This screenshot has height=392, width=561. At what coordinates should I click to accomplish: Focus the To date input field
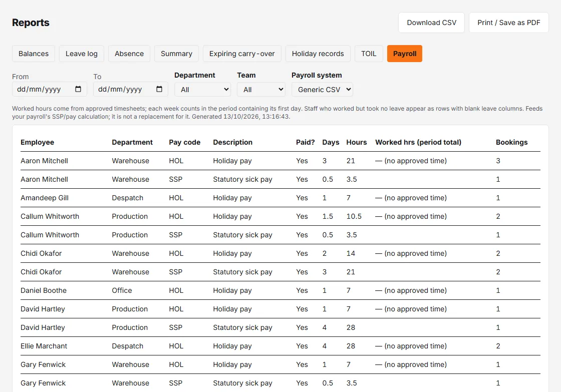pyautogui.click(x=131, y=89)
